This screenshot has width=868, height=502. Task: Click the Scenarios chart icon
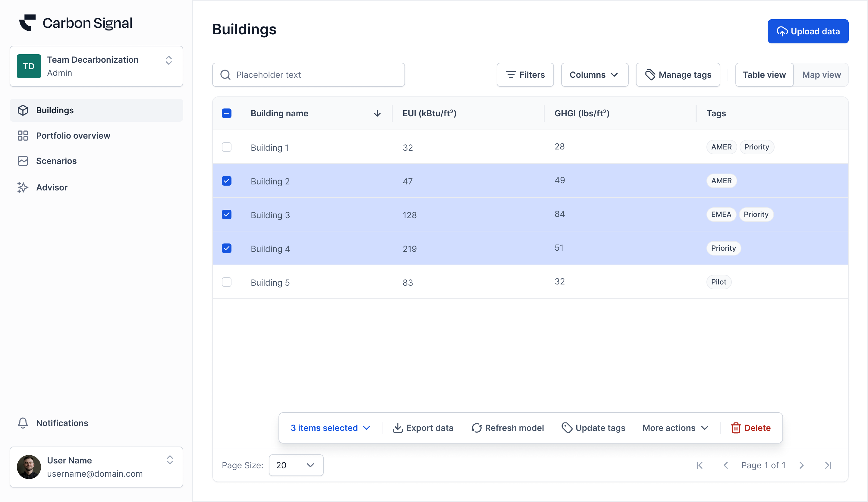23,161
